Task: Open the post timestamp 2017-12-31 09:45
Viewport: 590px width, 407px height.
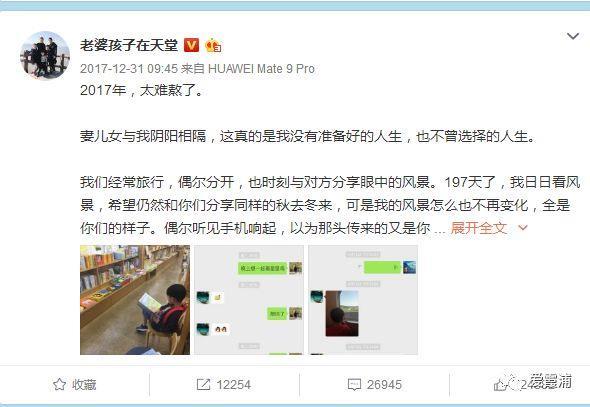Action: click(x=129, y=69)
